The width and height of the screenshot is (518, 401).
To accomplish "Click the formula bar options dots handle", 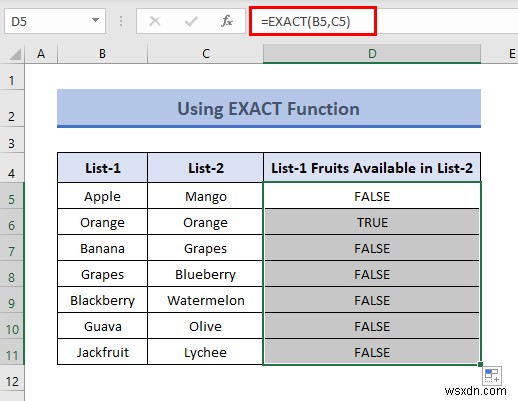I will click(x=121, y=22).
